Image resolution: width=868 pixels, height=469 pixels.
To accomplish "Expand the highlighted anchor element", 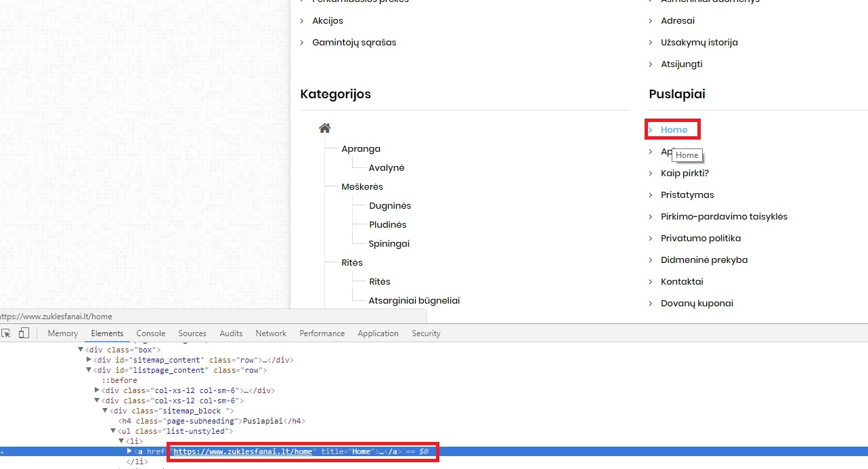I will 130,451.
